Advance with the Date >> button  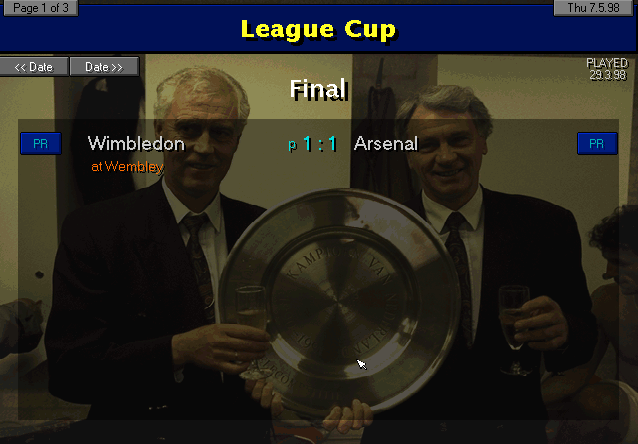(104, 67)
